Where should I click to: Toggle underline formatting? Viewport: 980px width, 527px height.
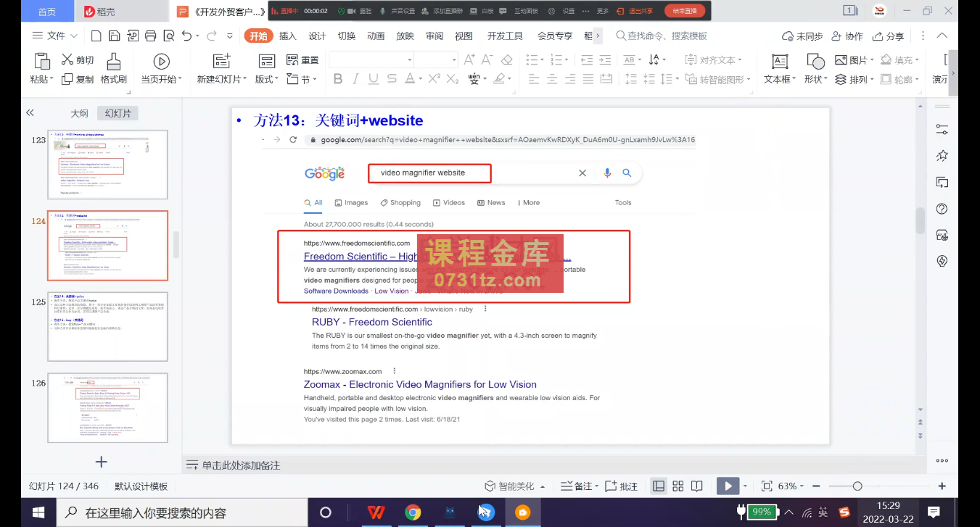[374, 79]
